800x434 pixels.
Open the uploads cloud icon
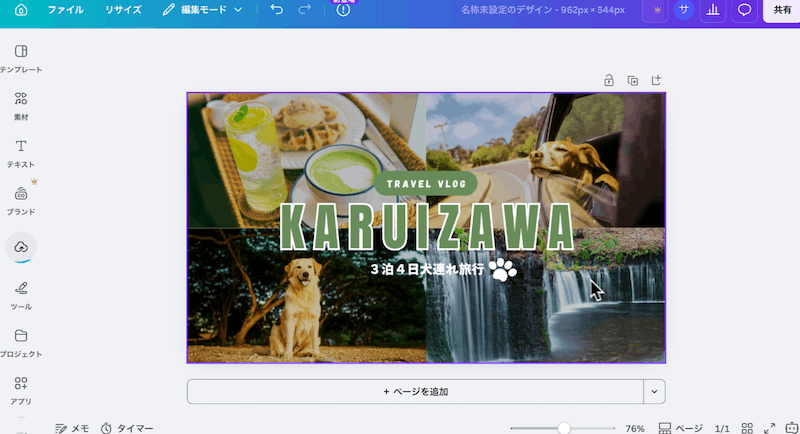[21, 247]
